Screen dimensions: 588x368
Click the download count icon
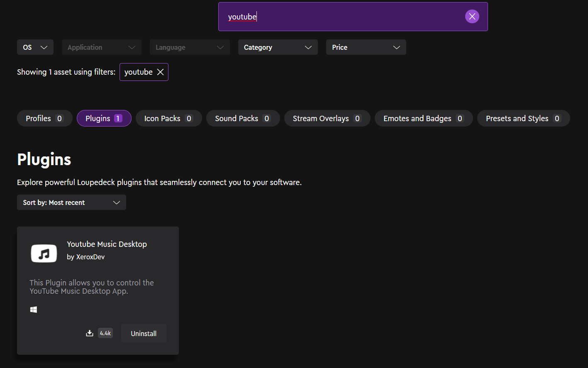tap(90, 333)
